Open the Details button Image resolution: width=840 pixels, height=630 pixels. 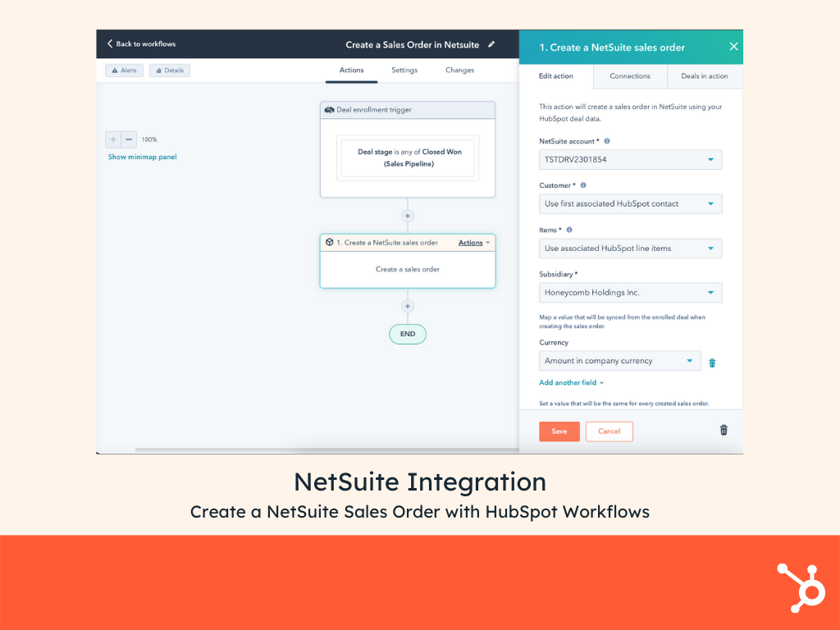[x=169, y=71]
